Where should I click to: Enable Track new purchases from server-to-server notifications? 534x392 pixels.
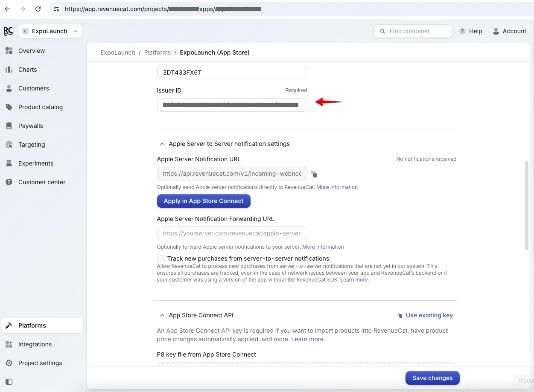[160, 258]
